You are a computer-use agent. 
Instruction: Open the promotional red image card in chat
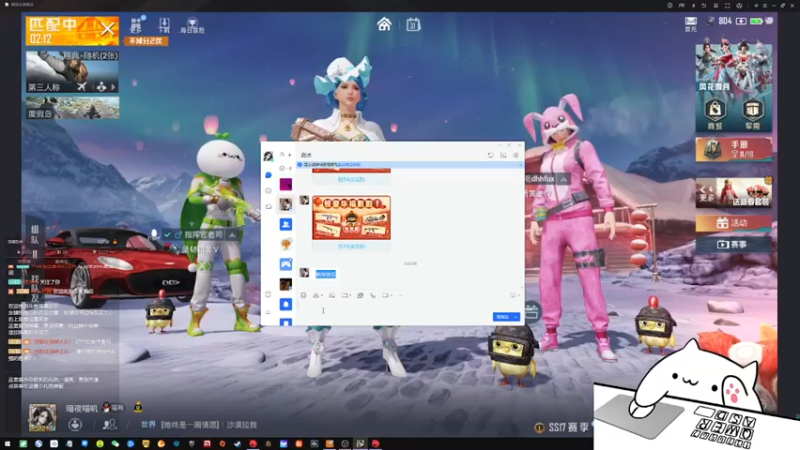pos(352,217)
